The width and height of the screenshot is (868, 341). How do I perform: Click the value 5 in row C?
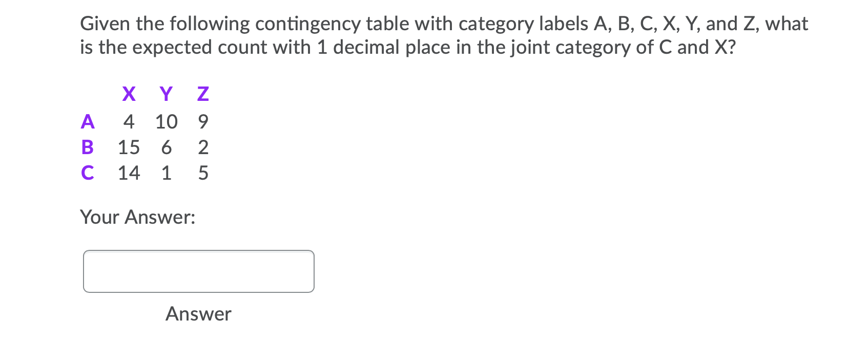click(x=203, y=173)
